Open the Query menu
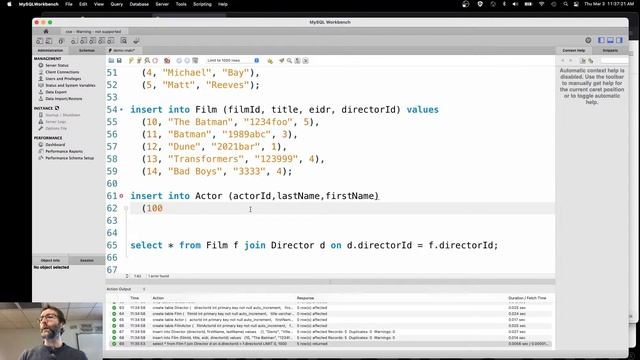This screenshot has height=360, width=640. click(117, 4)
